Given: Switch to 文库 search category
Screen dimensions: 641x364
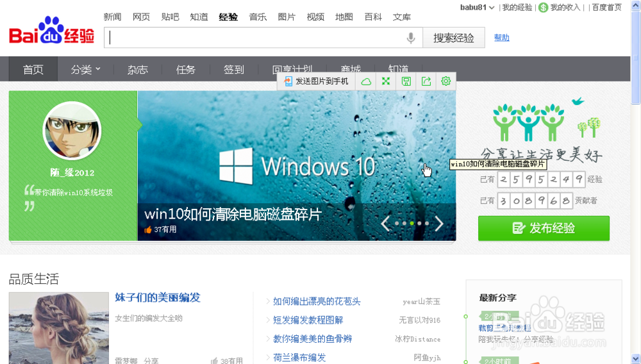Looking at the screenshot, I should (x=402, y=17).
